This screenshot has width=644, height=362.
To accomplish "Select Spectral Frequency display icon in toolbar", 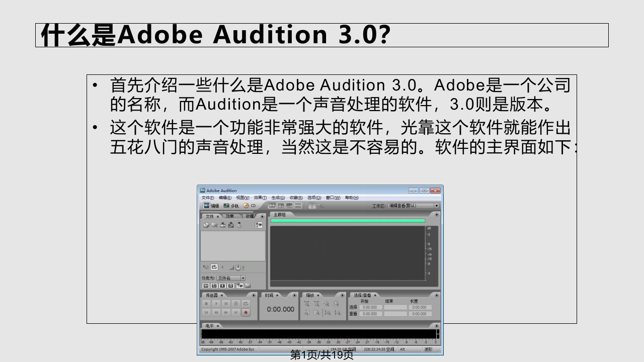I will (281, 205).
